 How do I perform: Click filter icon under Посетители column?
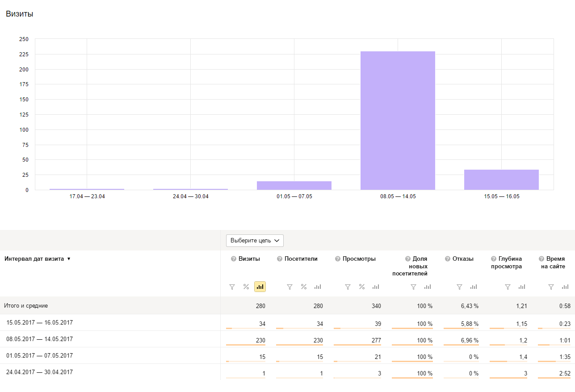[x=290, y=287]
